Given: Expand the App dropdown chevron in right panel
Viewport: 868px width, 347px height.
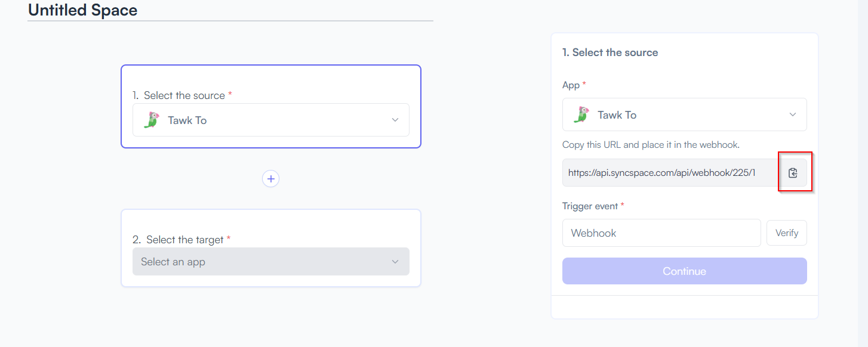Looking at the screenshot, I should [x=793, y=114].
